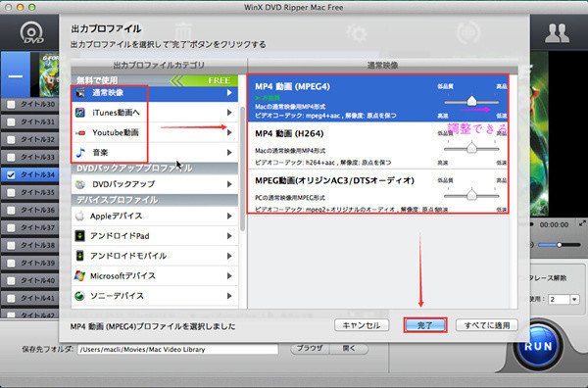Click the Microsoftデバイス Windows icon
This screenshot has width=588, height=388.
pos(80,276)
